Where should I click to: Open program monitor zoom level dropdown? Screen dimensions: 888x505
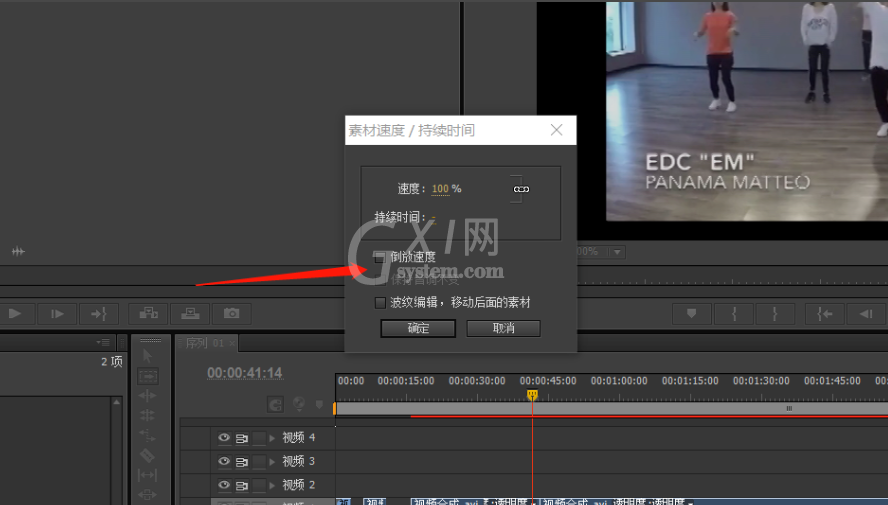[x=617, y=251]
